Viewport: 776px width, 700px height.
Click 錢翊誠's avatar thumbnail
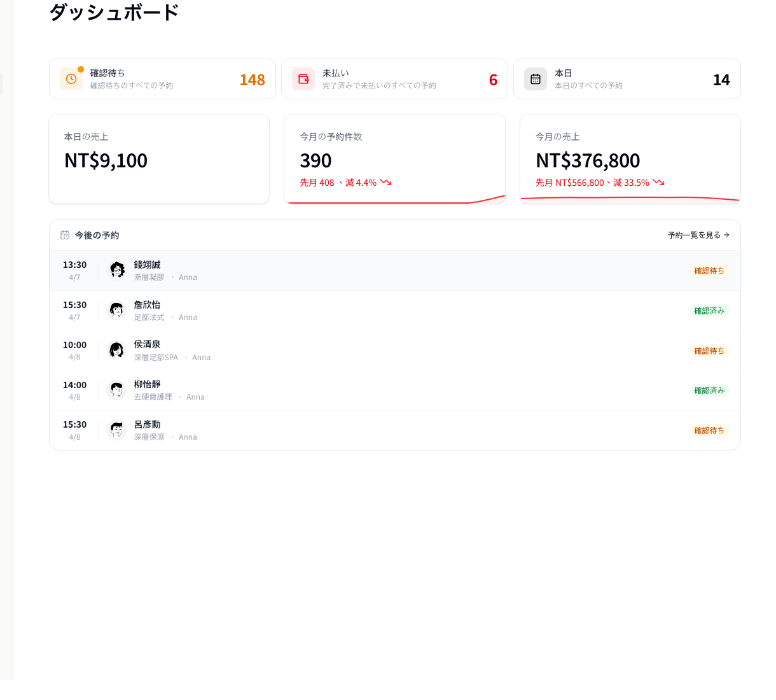pos(116,270)
